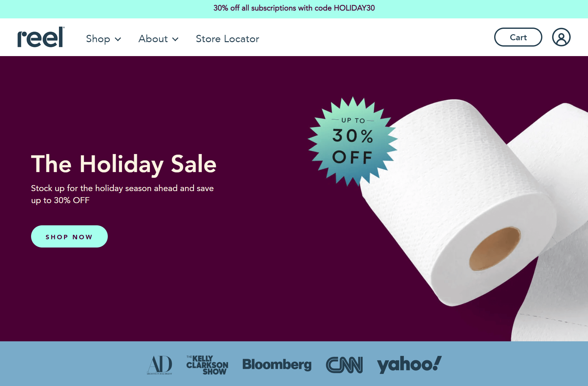Screen dimensions: 588x386
Task: Click the reel logo to go home
Action: click(x=40, y=37)
